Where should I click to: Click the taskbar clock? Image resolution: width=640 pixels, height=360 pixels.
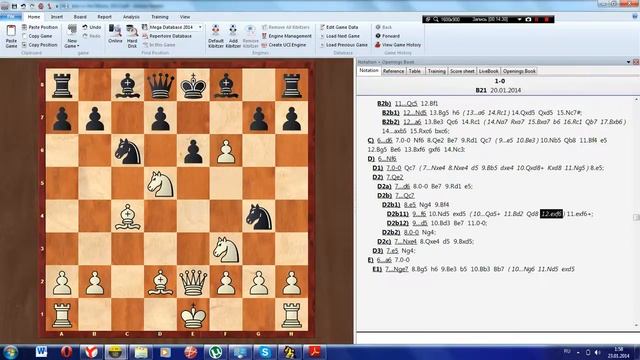pos(618,353)
